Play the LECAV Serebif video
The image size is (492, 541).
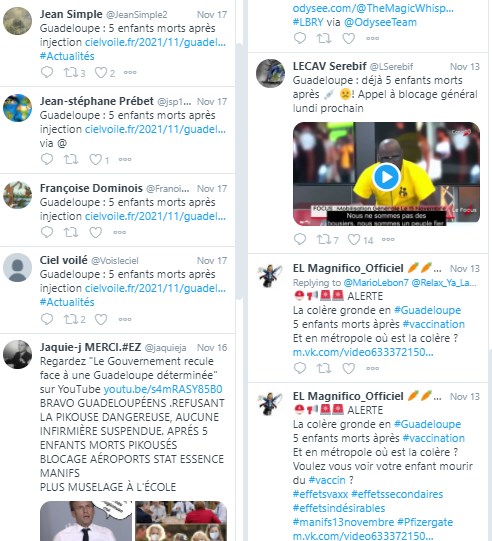point(386,177)
